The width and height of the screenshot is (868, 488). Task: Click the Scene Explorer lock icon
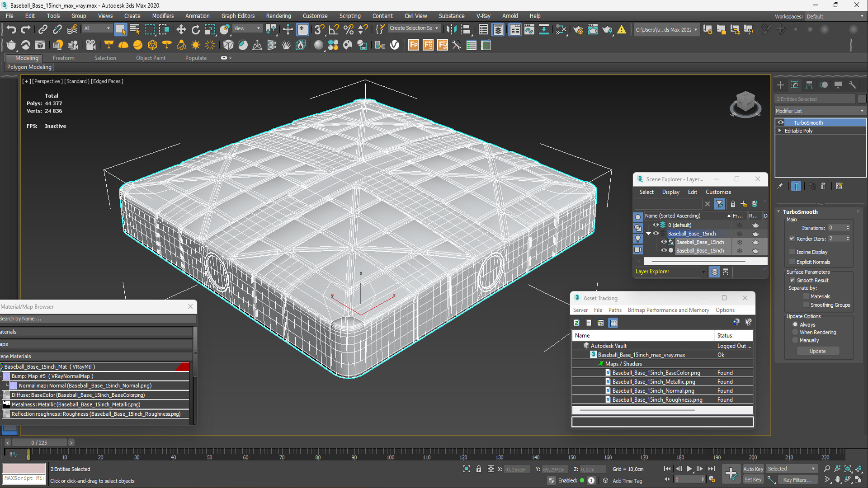click(733, 204)
